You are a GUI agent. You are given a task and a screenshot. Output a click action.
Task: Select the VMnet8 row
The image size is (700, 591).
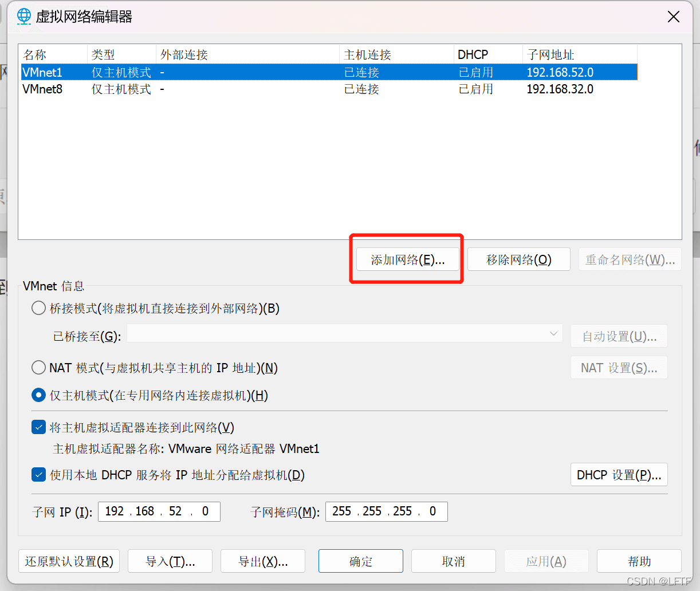[x=329, y=89]
